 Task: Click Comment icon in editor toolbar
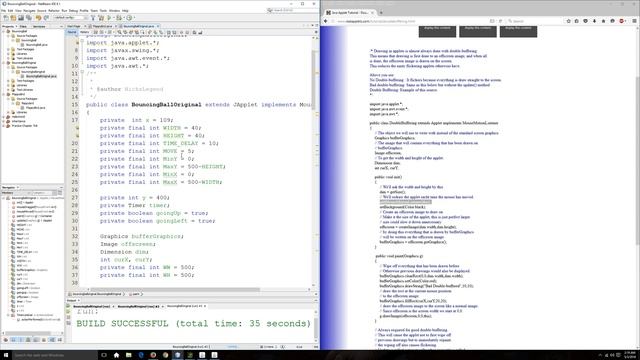point(195,32)
